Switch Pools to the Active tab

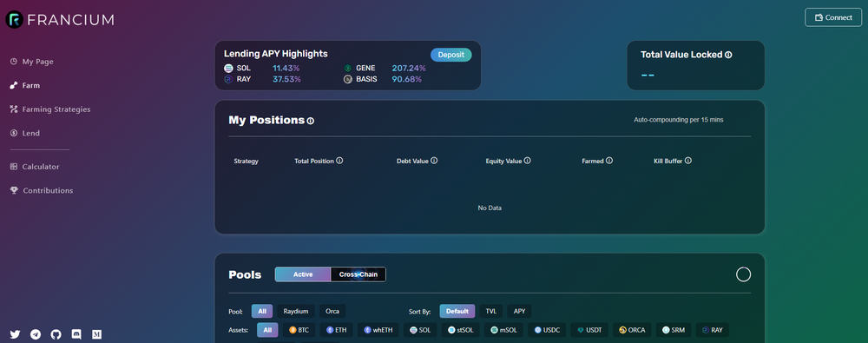point(303,274)
